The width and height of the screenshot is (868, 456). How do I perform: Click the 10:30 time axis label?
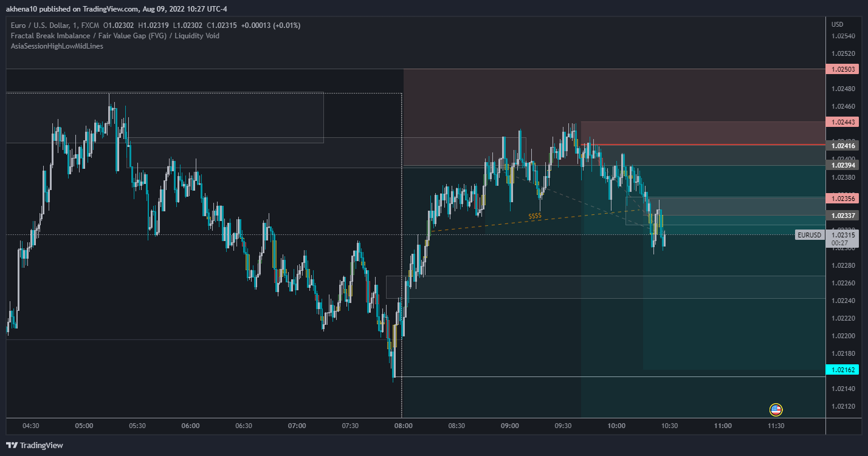669,426
